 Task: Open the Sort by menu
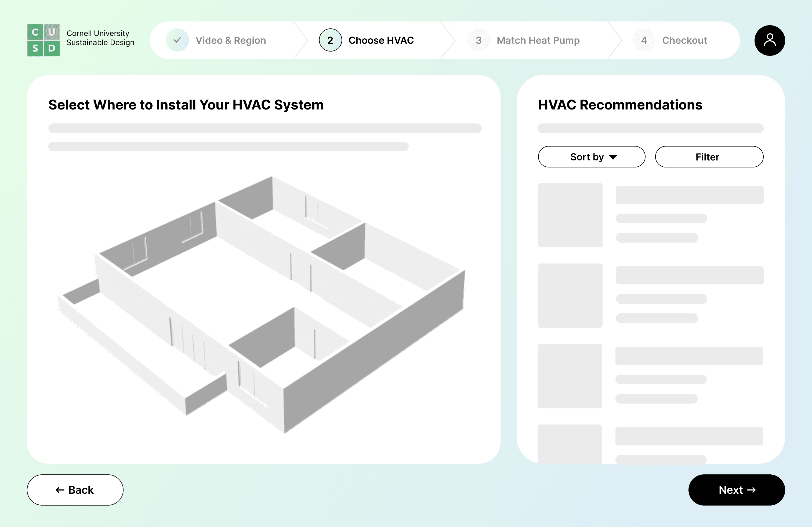tap(591, 157)
